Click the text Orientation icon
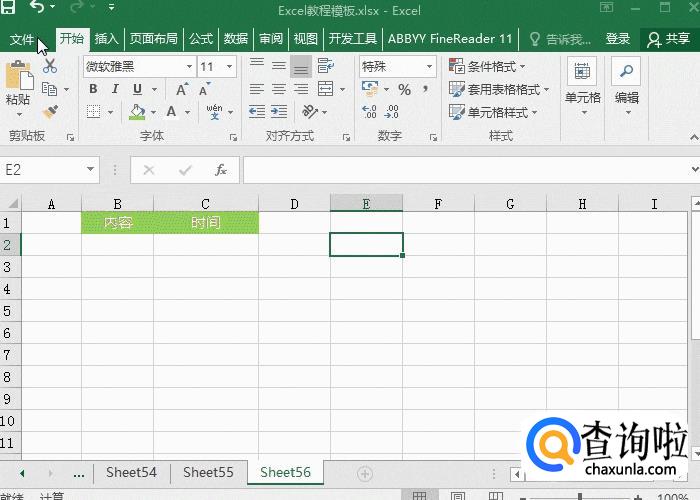Screen dimensions: 700x500 tap(310, 112)
